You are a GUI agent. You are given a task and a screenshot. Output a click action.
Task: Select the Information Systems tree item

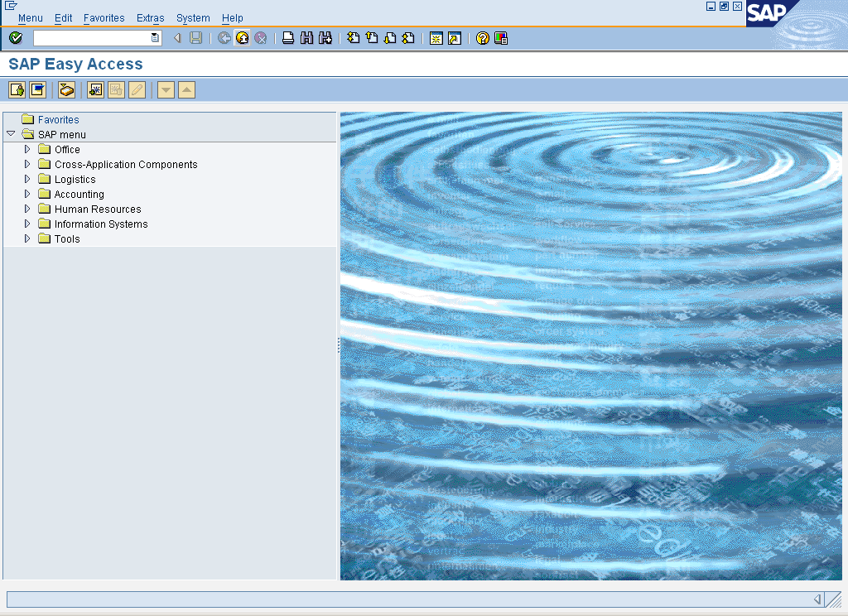click(x=100, y=224)
